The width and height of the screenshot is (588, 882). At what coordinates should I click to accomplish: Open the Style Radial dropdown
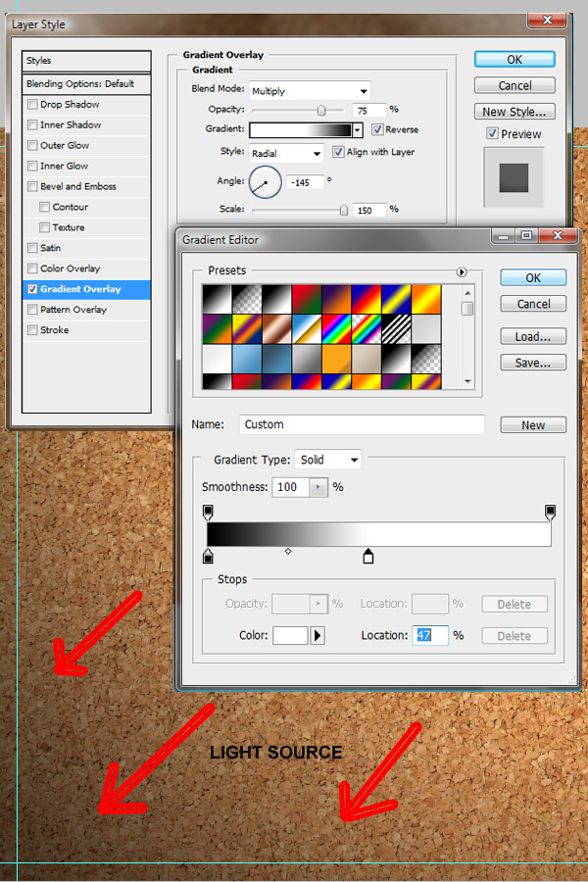click(286, 154)
